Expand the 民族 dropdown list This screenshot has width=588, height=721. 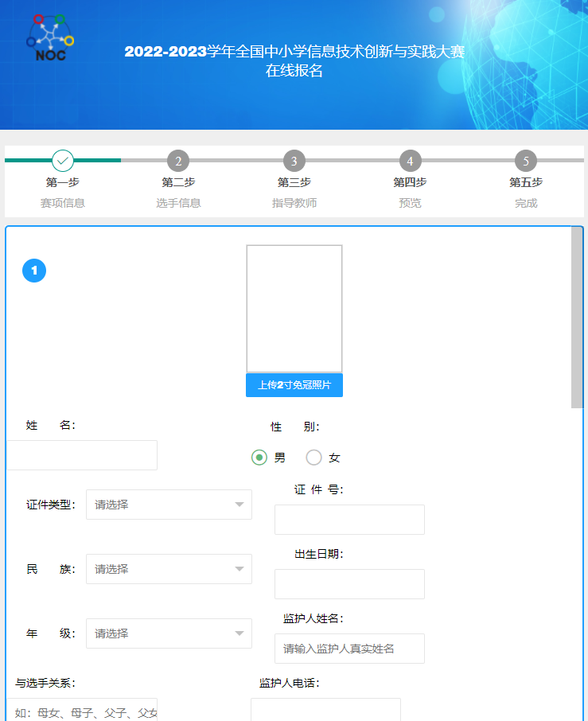click(169, 569)
